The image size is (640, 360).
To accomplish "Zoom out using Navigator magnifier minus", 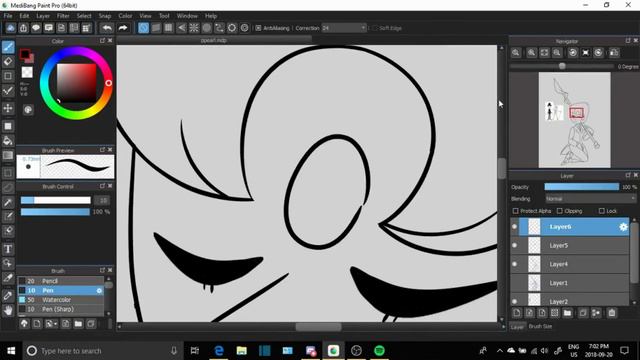I will [x=557, y=53].
